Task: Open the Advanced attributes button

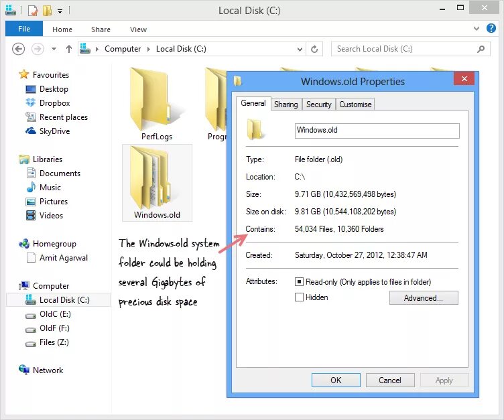Action: [x=424, y=298]
